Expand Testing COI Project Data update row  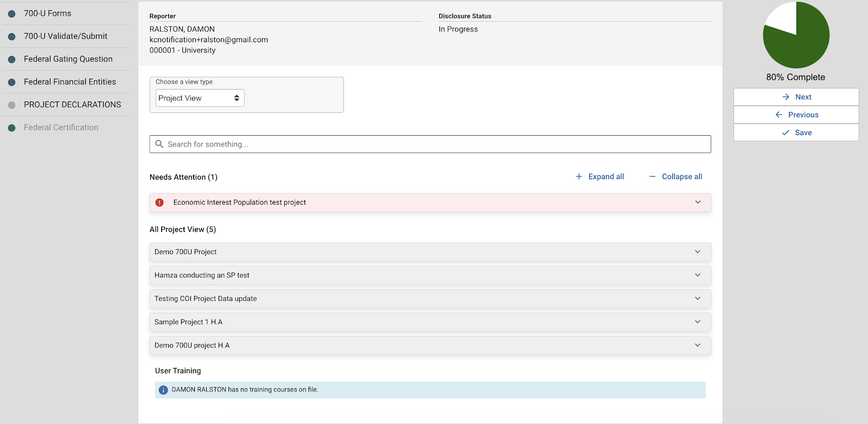click(x=698, y=299)
